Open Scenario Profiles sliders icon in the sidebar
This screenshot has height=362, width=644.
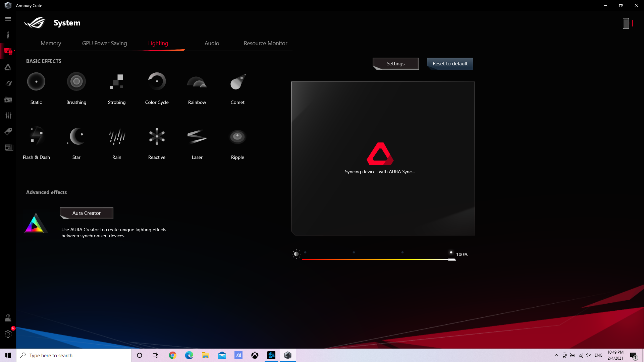(8, 116)
